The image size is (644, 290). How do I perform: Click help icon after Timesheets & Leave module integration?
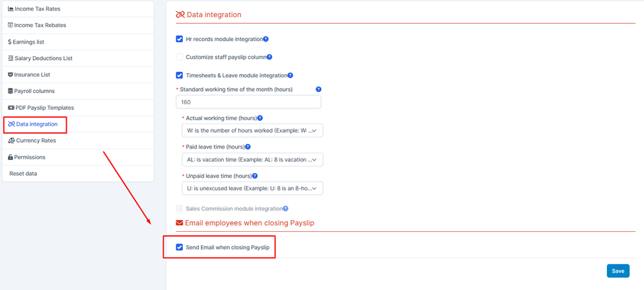coord(291,75)
